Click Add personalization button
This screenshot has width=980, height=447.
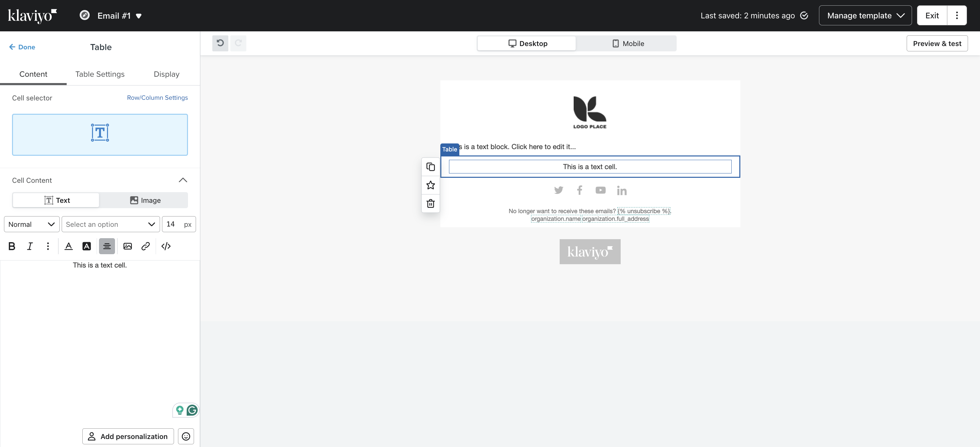click(x=128, y=436)
